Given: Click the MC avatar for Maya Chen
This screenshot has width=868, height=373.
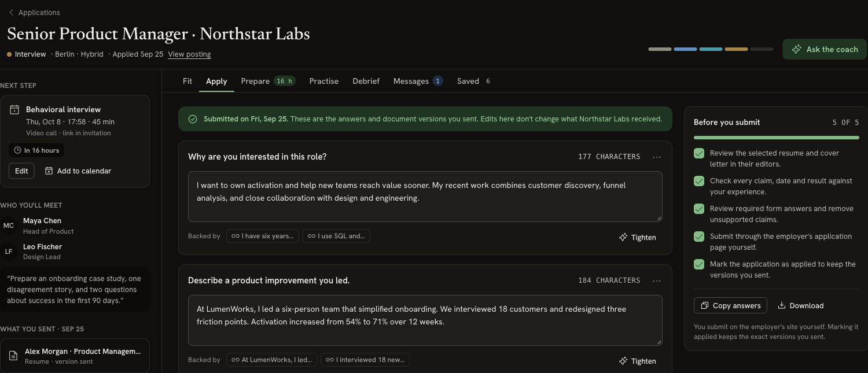Looking at the screenshot, I should click(9, 226).
